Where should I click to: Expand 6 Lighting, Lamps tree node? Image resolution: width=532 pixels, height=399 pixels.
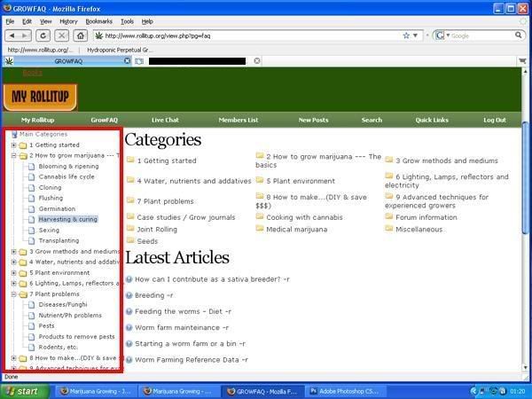pyautogui.click(x=13, y=284)
